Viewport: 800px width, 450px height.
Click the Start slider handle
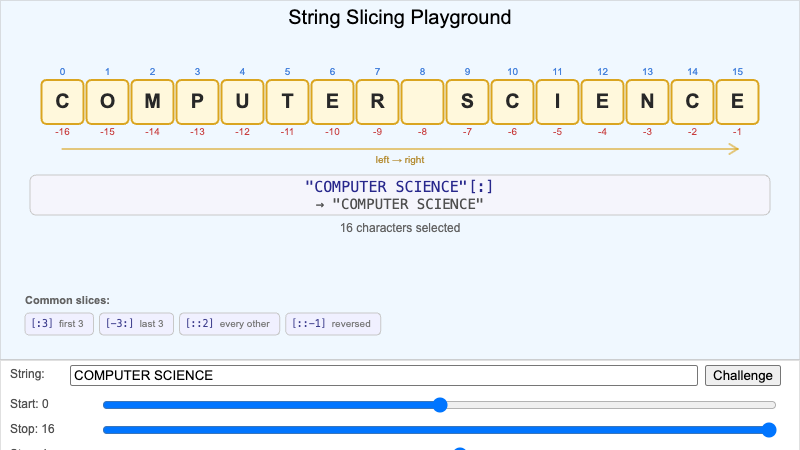coord(440,405)
